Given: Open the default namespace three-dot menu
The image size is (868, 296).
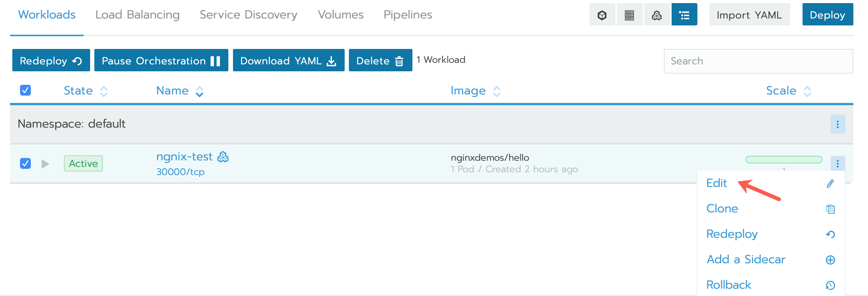Looking at the screenshot, I should [837, 124].
